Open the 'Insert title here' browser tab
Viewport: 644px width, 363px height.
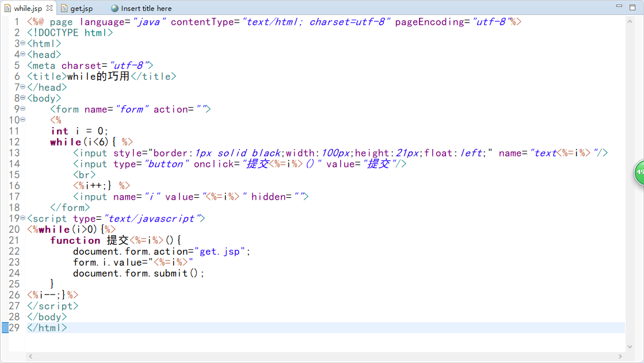146,8
